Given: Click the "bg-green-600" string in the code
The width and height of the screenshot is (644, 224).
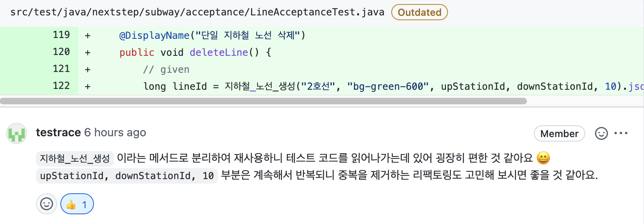Looking at the screenshot, I should 388,87.
